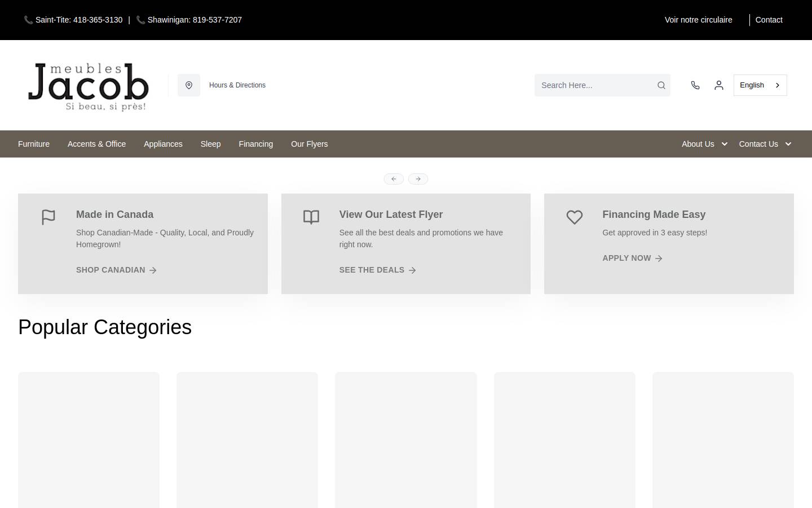The width and height of the screenshot is (812, 508).
Task: Click Financing Made Easy heading
Action: click(x=654, y=214)
